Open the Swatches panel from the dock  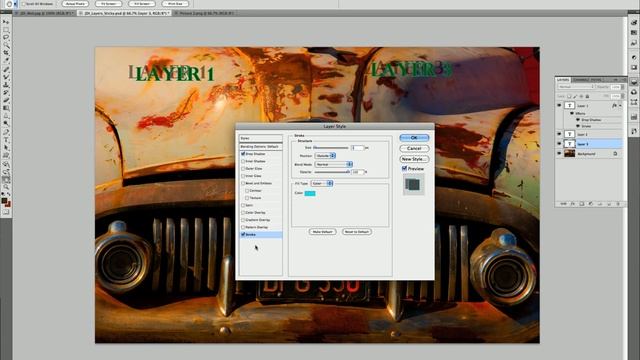[x=633, y=33]
